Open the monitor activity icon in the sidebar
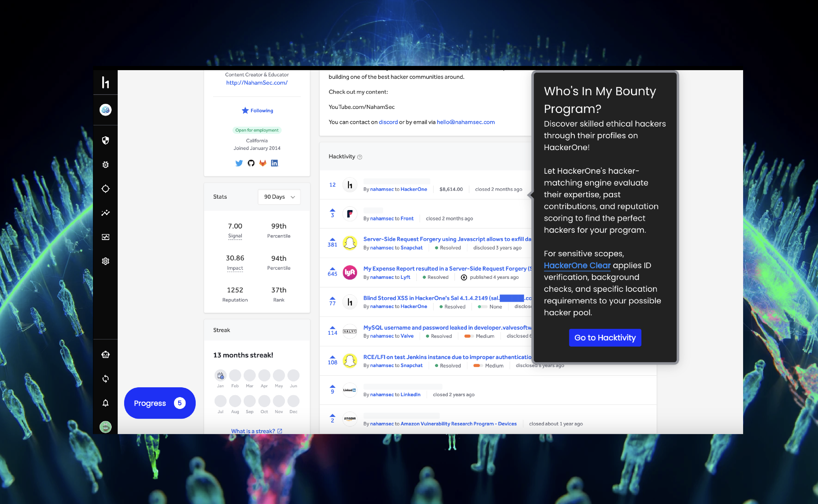 [x=105, y=237]
